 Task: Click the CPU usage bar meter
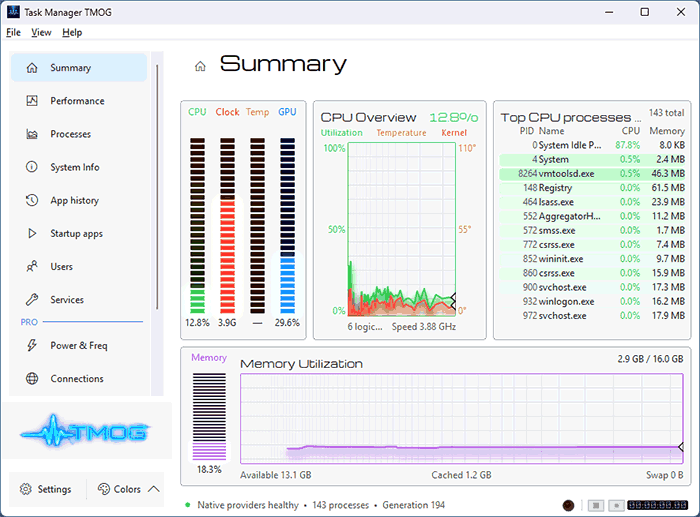coord(197,225)
